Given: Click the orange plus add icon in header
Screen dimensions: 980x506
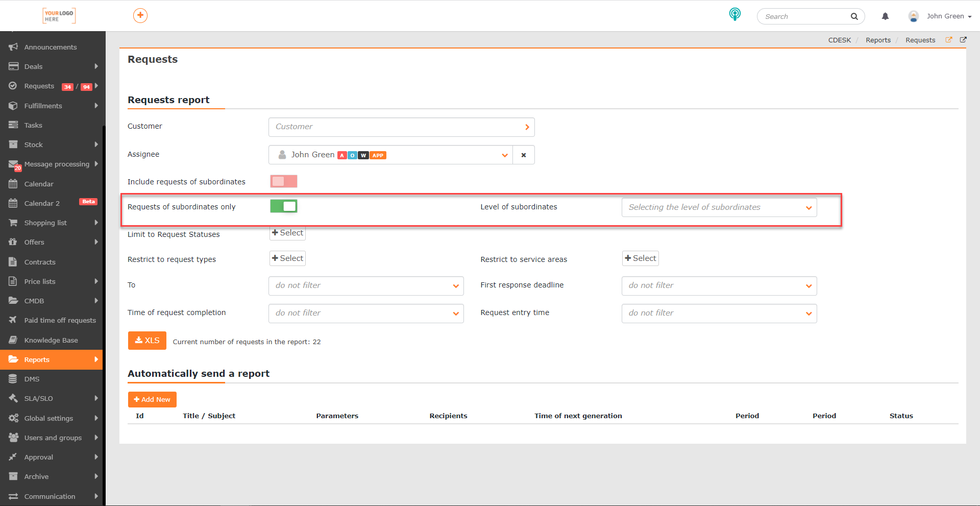Looking at the screenshot, I should tap(140, 15).
